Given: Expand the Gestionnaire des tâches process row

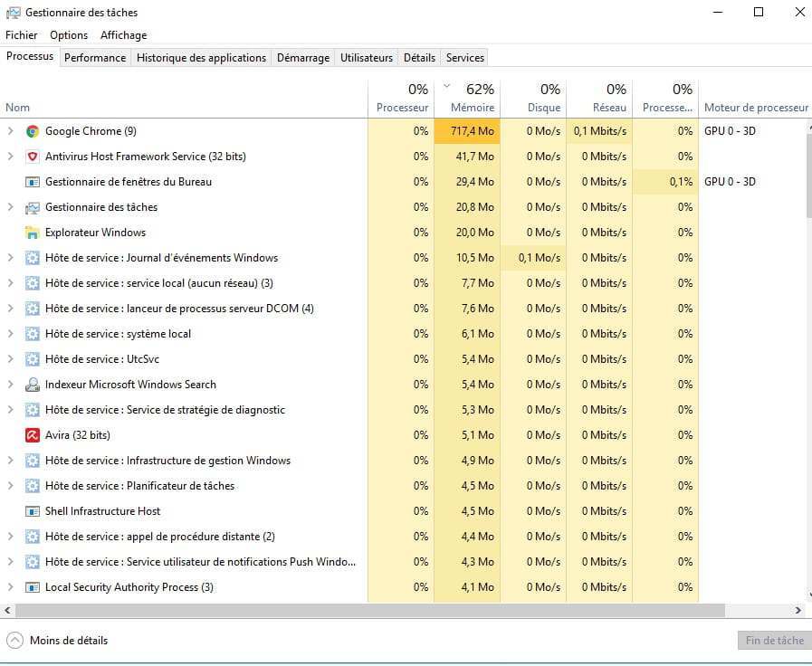Looking at the screenshot, I should [10, 207].
